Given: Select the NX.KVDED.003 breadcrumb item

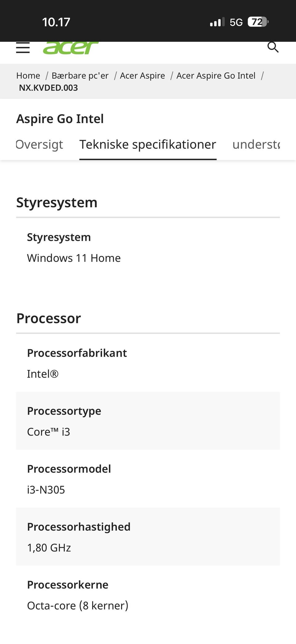Looking at the screenshot, I should [48, 88].
